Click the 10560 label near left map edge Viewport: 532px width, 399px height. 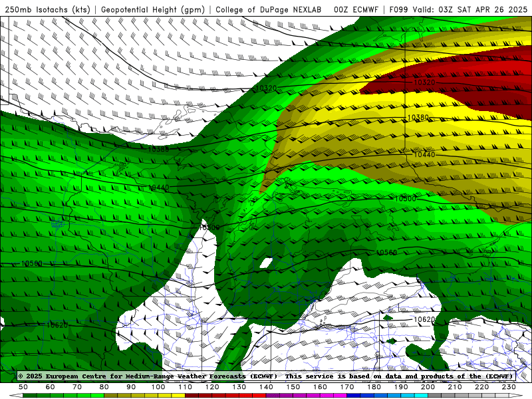32,263
